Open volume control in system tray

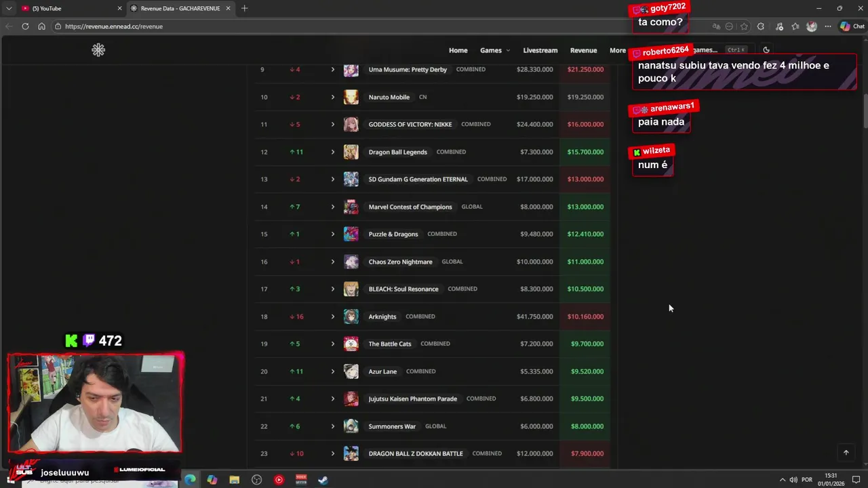pyautogui.click(x=793, y=480)
